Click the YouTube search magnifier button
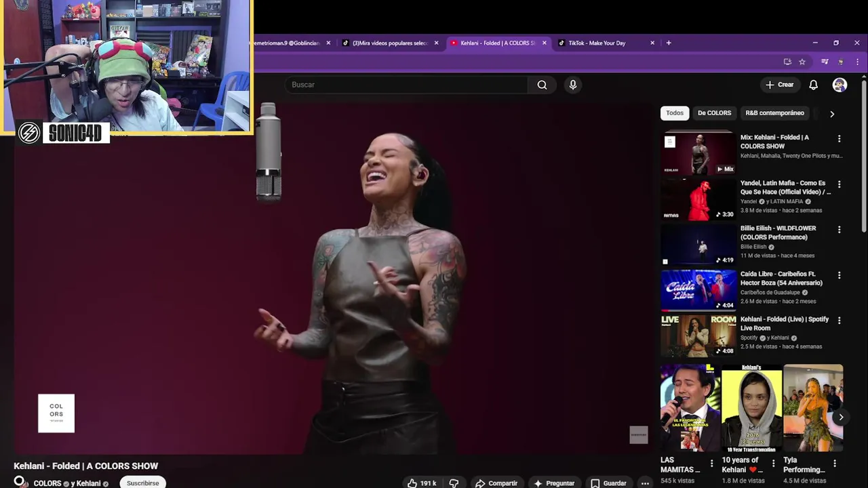868x488 pixels. (x=542, y=85)
